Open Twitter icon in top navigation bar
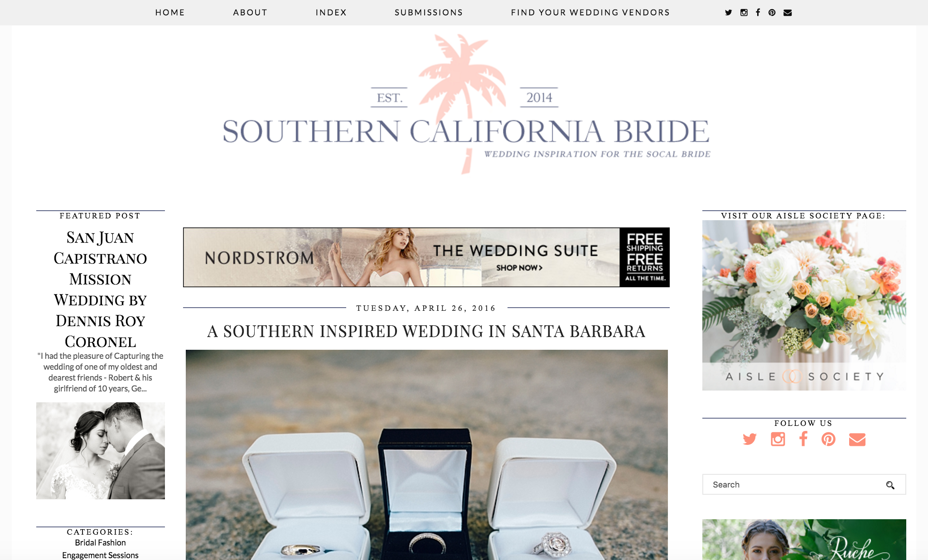928x560 pixels. (728, 13)
